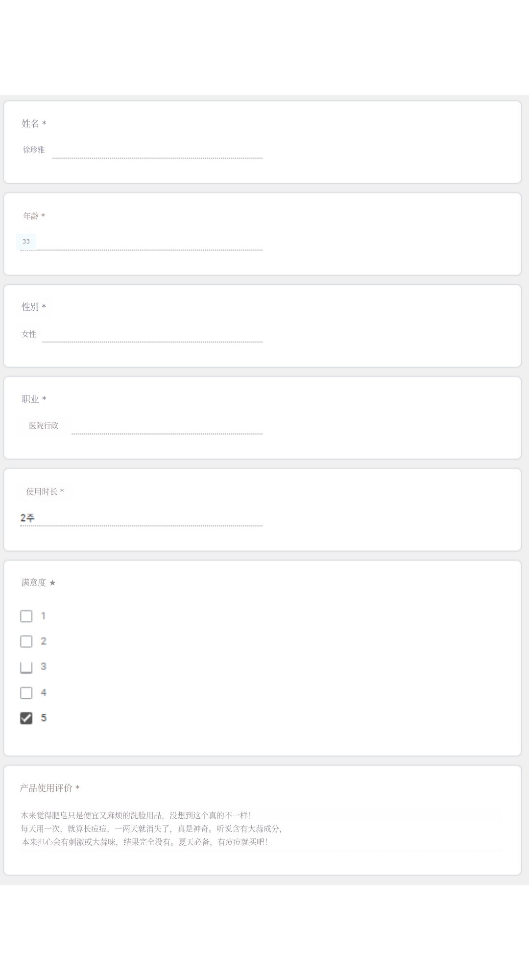Screen dimensions: 529x980
Task: Focus the 产品使用评价 review text area
Action: point(262,829)
